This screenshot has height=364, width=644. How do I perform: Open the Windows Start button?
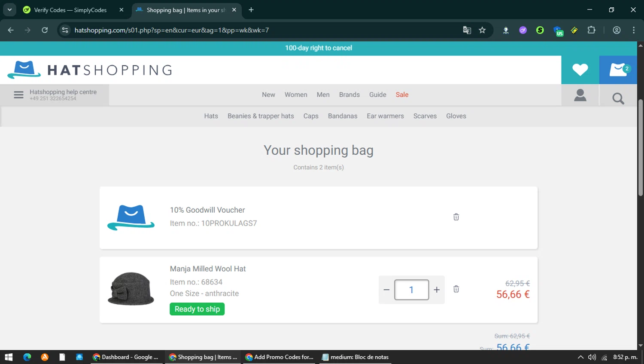point(9,357)
